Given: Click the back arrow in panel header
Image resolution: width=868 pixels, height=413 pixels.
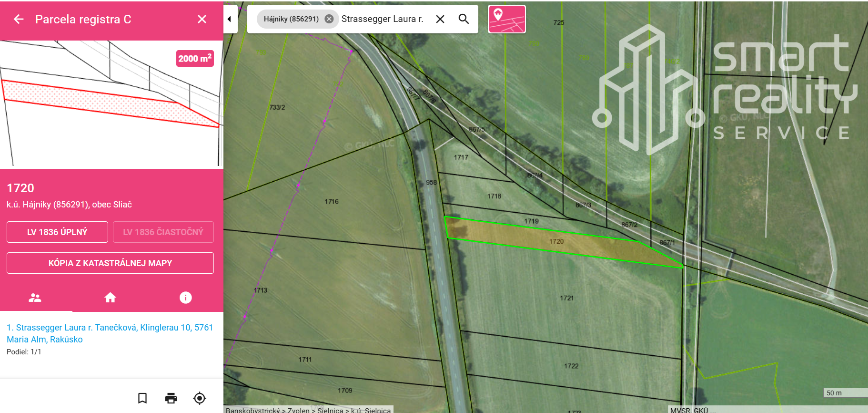Looking at the screenshot, I should pos(19,19).
